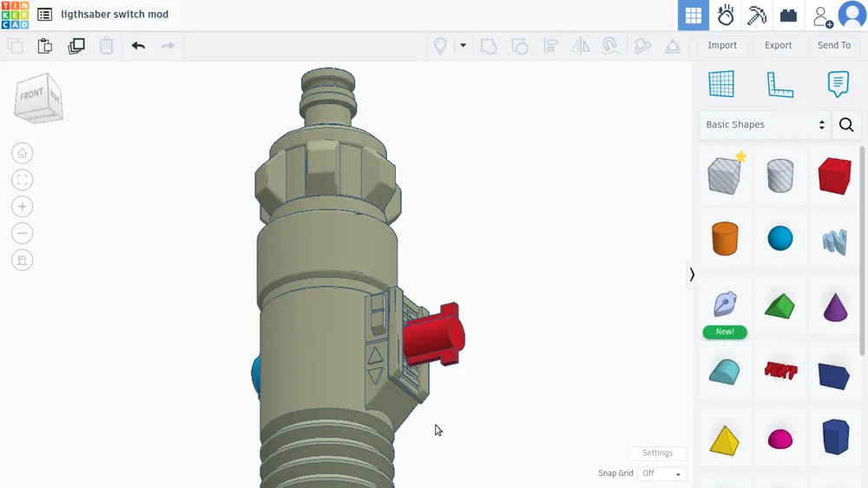Click the edit workplane pencil icon

642,46
